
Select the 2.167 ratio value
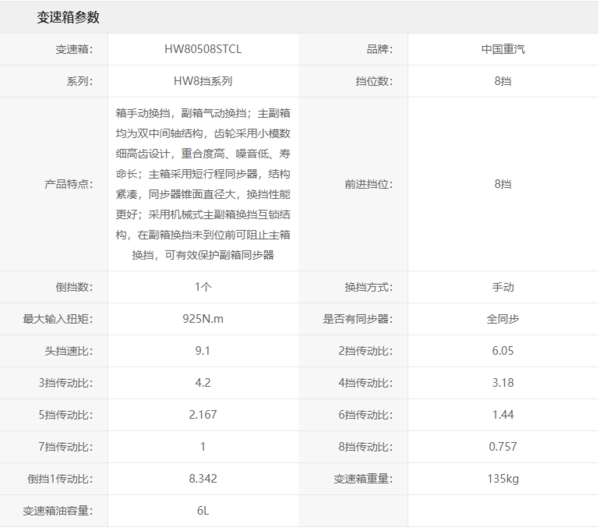coord(203,415)
